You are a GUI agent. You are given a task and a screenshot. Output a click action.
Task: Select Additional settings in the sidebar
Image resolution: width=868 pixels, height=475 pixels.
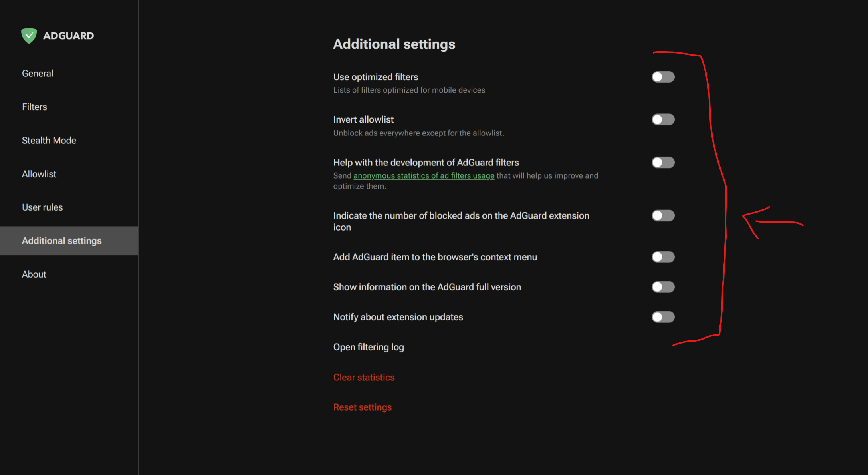click(62, 241)
